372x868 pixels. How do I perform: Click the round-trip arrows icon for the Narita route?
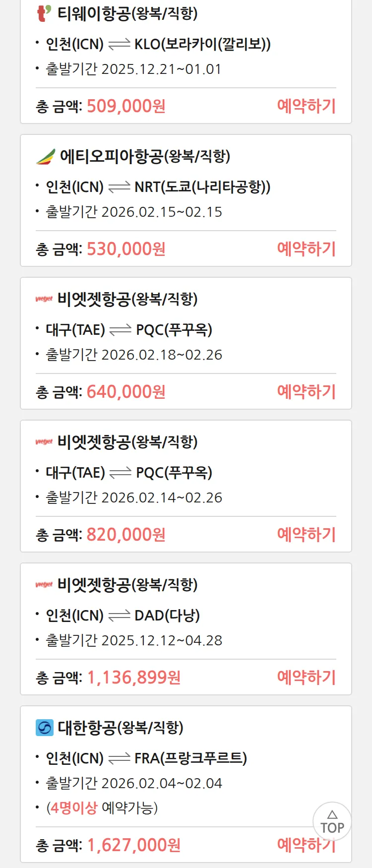point(119,187)
